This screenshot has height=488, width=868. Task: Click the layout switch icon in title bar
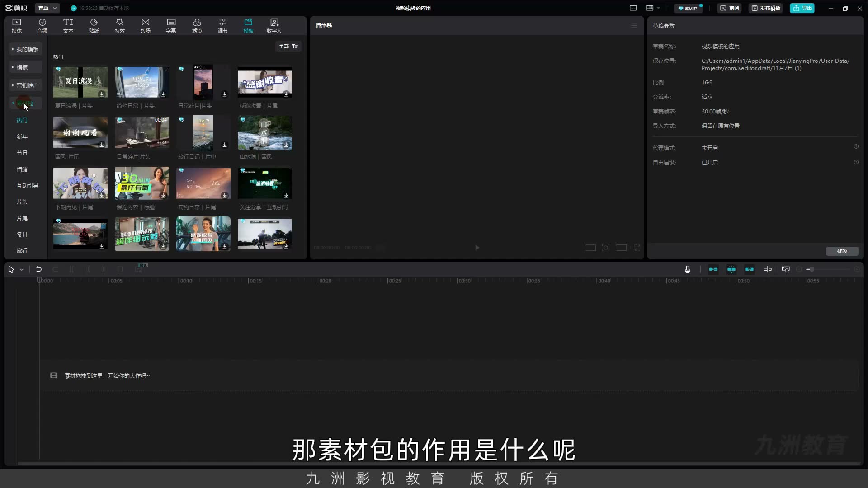(x=650, y=8)
